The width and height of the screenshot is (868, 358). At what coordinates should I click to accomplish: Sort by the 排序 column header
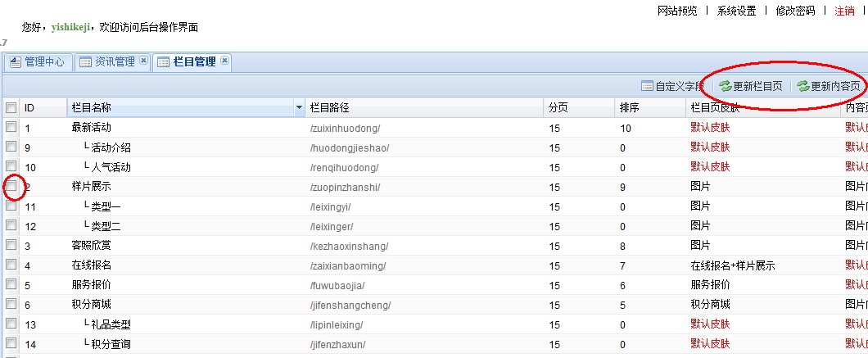630,108
